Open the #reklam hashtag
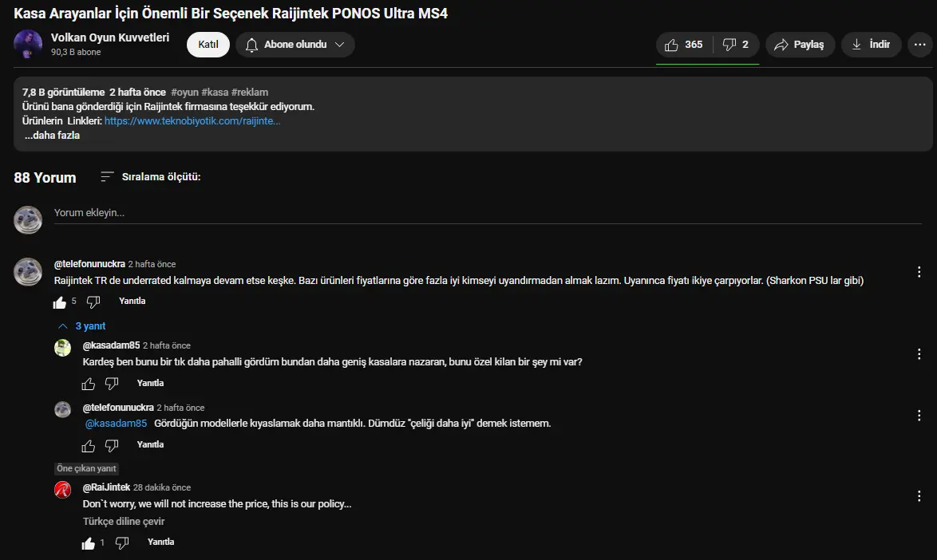Viewport: 937px width, 560px height. (250, 93)
